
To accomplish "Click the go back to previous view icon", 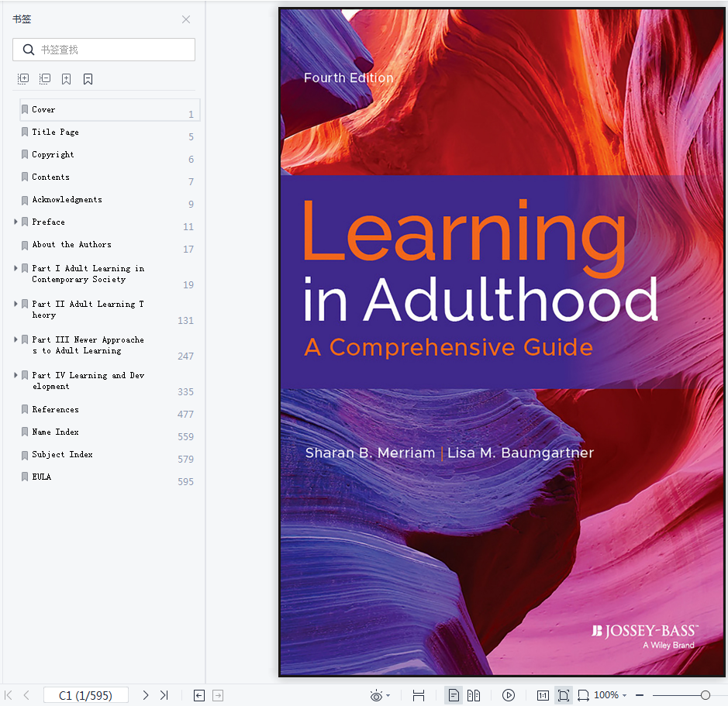I will pos(199,695).
